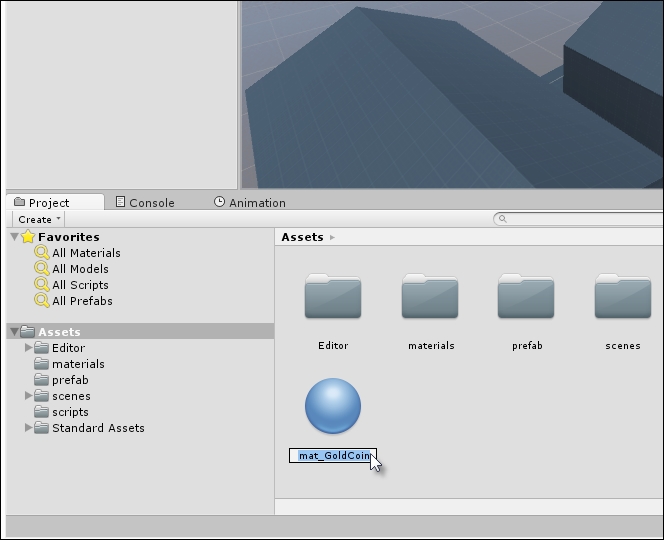Select the scenes folder in tree

coord(71,396)
